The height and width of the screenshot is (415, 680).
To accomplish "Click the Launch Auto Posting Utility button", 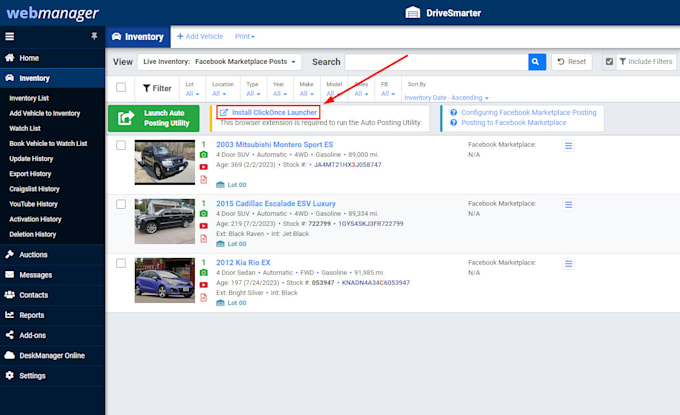I will pyautogui.click(x=154, y=118).
